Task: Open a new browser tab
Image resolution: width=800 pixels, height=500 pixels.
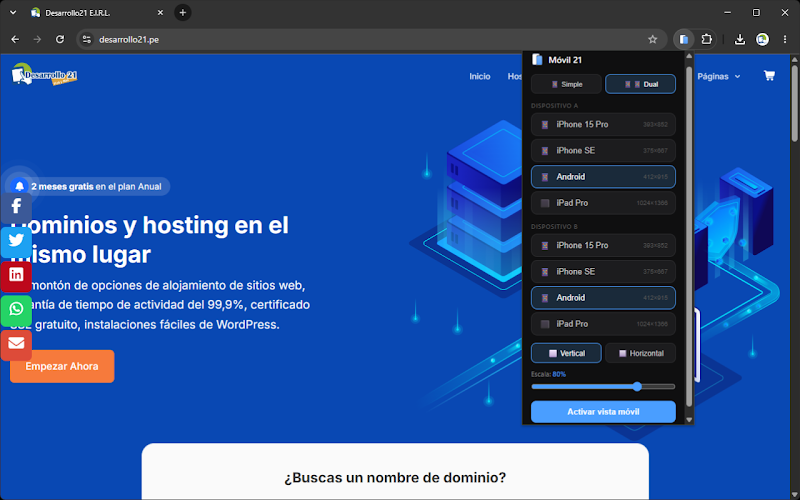Action: (x=183, y=13)
